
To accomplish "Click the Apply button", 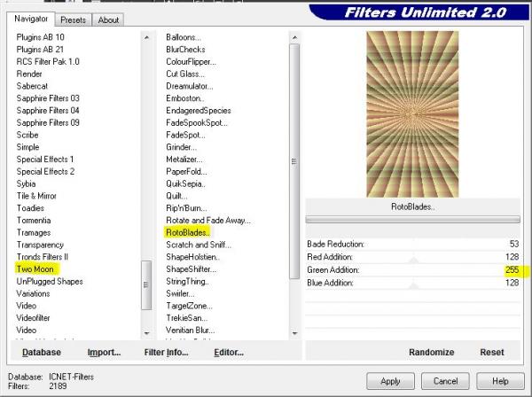I will 390,381.
